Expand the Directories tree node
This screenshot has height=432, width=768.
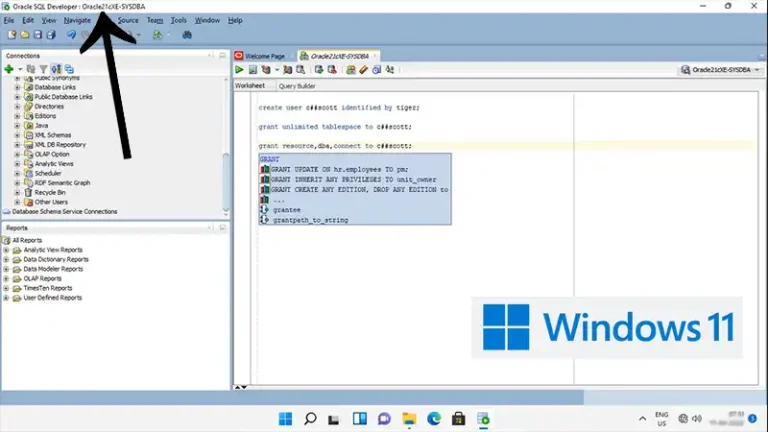(17, 106)
